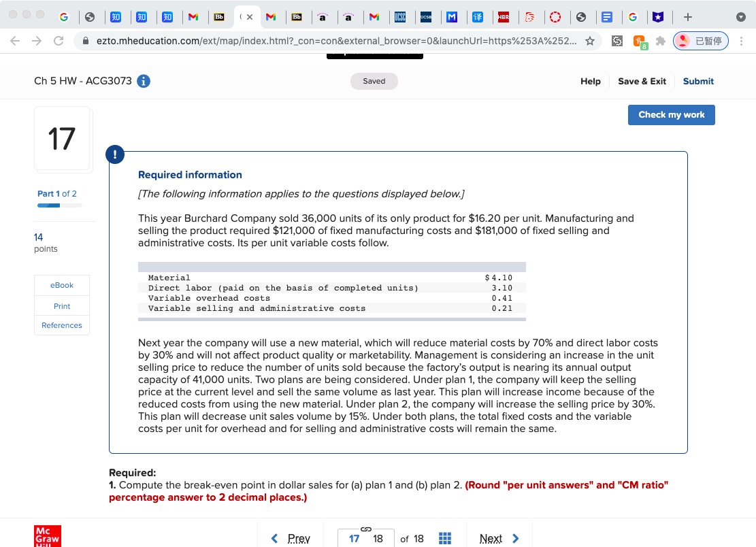This screenshot has width=756, height=547.
Task: Click the Material cost row
Action: click(331, 278)
